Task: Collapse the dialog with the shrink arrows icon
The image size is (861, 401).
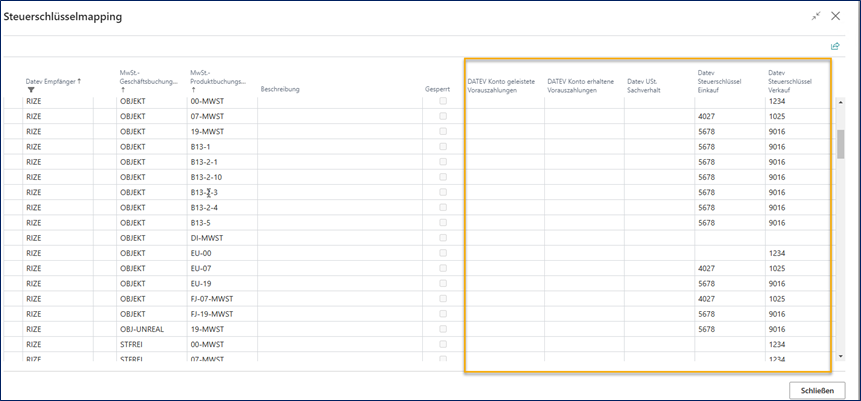Action: [815, 17]
